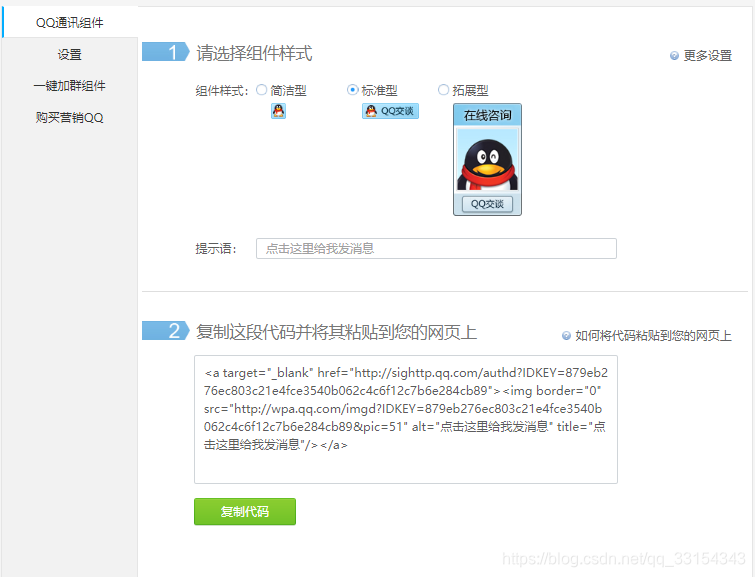Image resolution: width=755 pixels, height=577 pixels.
Task: Click QQ交谈 button in extended preview card
Action: tap(487, 204)
